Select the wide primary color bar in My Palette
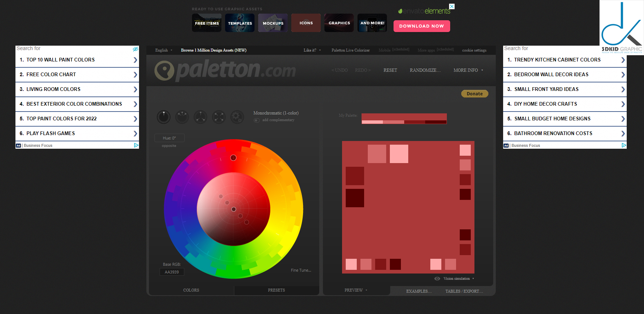Image resolution: width=644 pixels, height=314 pixels. point(404,117)
